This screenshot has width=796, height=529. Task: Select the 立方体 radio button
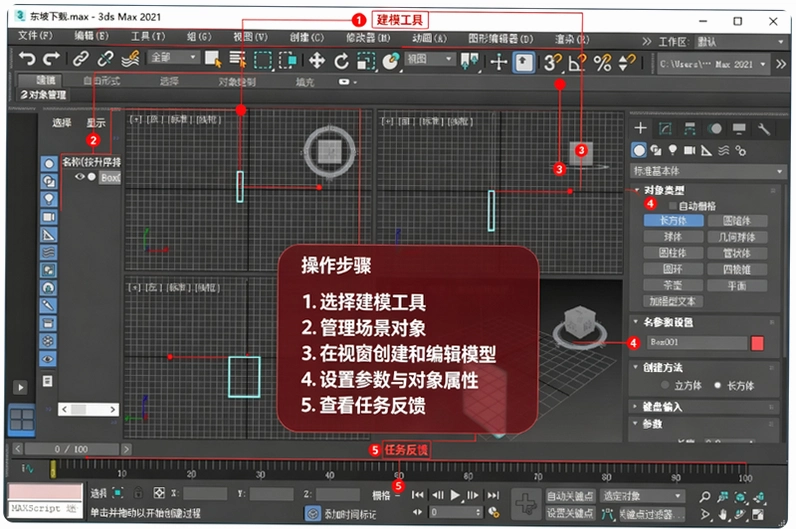pos(665,385)
